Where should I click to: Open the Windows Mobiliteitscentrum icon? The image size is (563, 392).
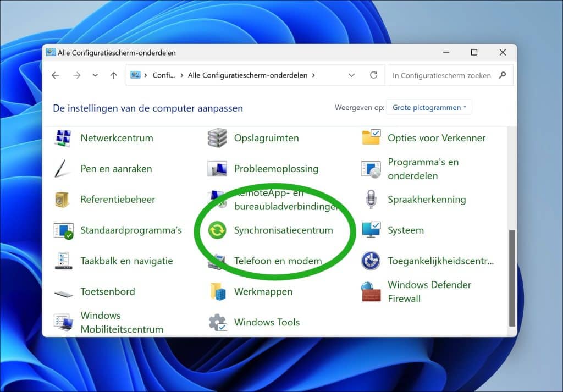64,322
